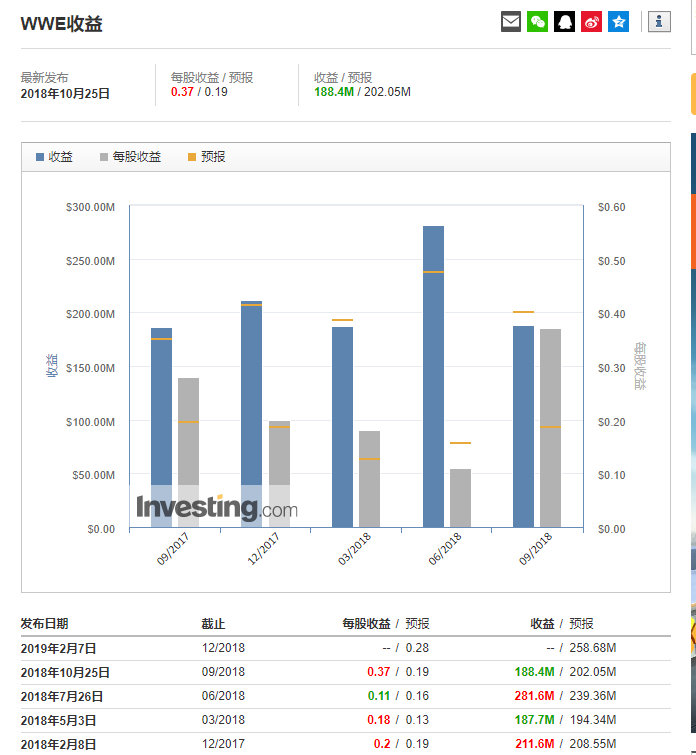Share to WeChat using green icon
Viewport: 696px width, 755px height.
pyautogui.click(x=538, y=22)
